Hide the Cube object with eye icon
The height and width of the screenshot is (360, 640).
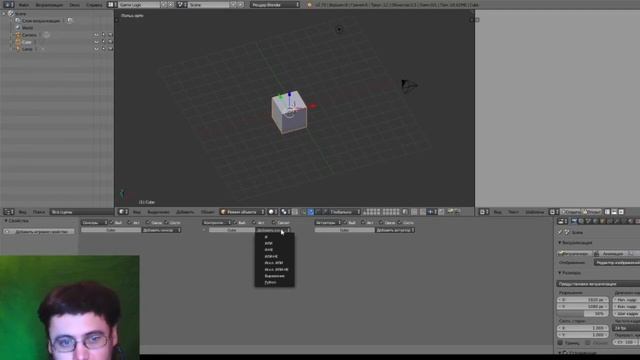click(x=96, y=42)
